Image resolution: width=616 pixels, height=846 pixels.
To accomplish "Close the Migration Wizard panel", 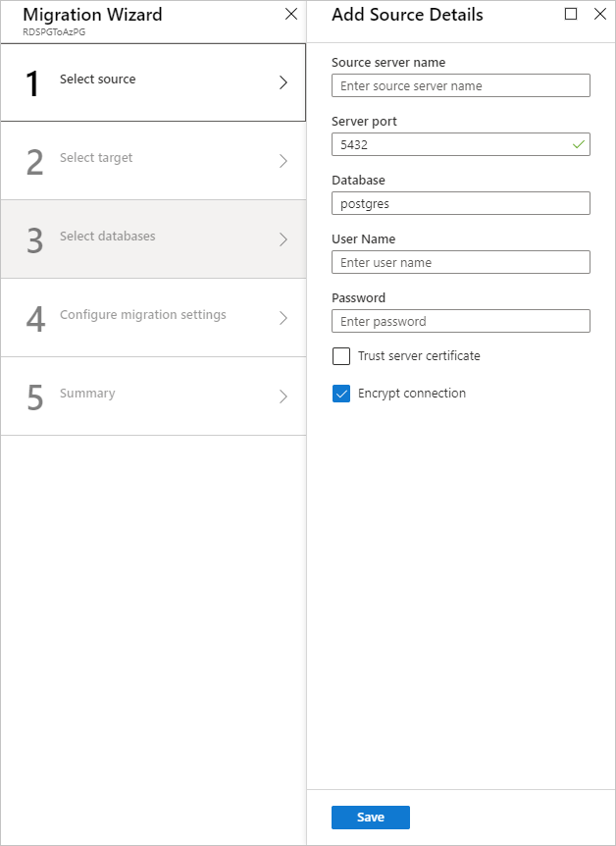I will click(x=291, y=15).
